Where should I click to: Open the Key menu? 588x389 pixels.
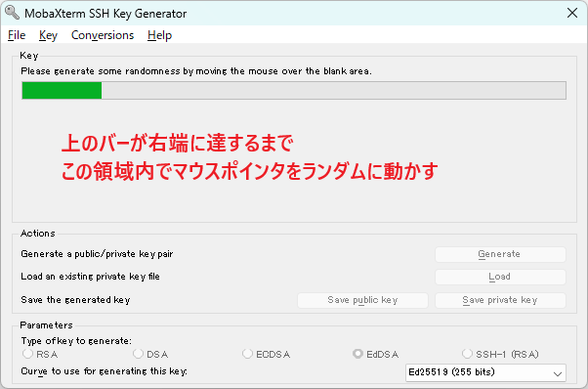point(48,35)
